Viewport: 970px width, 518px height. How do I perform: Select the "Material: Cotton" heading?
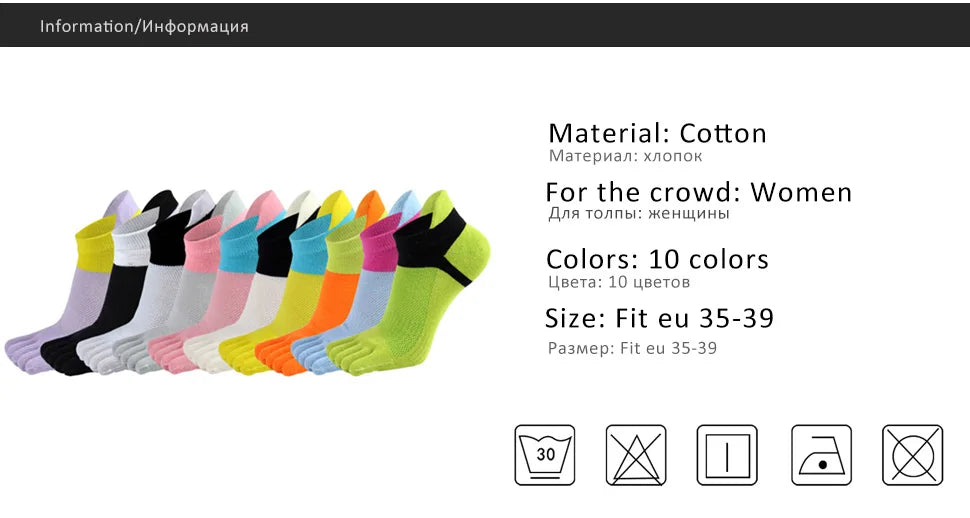pos(657,133)
